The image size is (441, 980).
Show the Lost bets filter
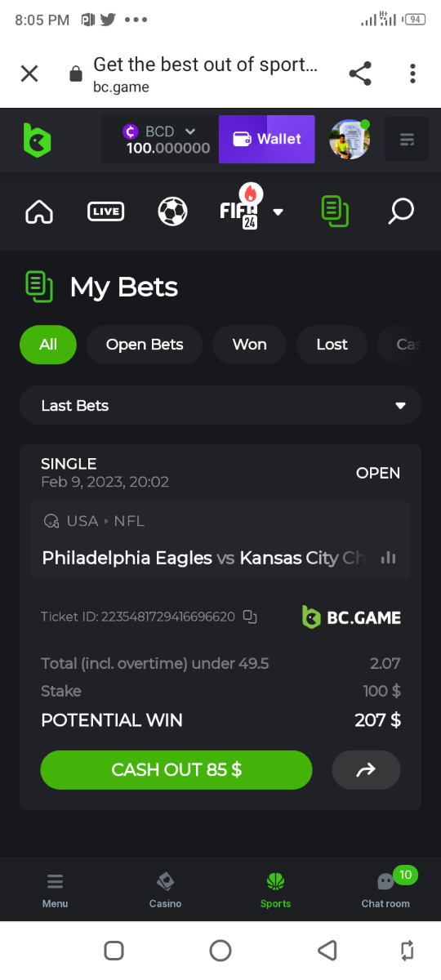[x=332, y=345]
